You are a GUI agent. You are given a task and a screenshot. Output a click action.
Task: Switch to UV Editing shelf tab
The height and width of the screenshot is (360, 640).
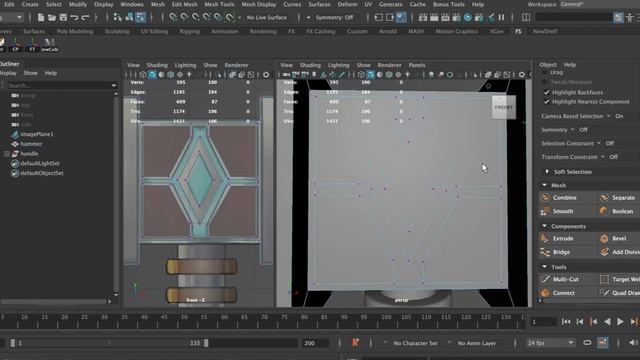pyautogui.click(x=154, y=31)
